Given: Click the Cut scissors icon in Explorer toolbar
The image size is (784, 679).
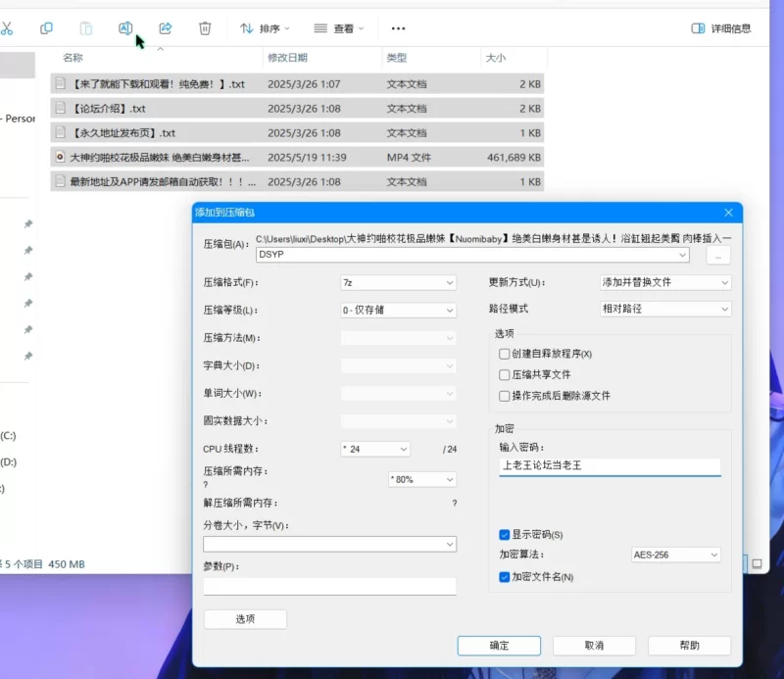Looking at the screenshot, I should 7,28.
